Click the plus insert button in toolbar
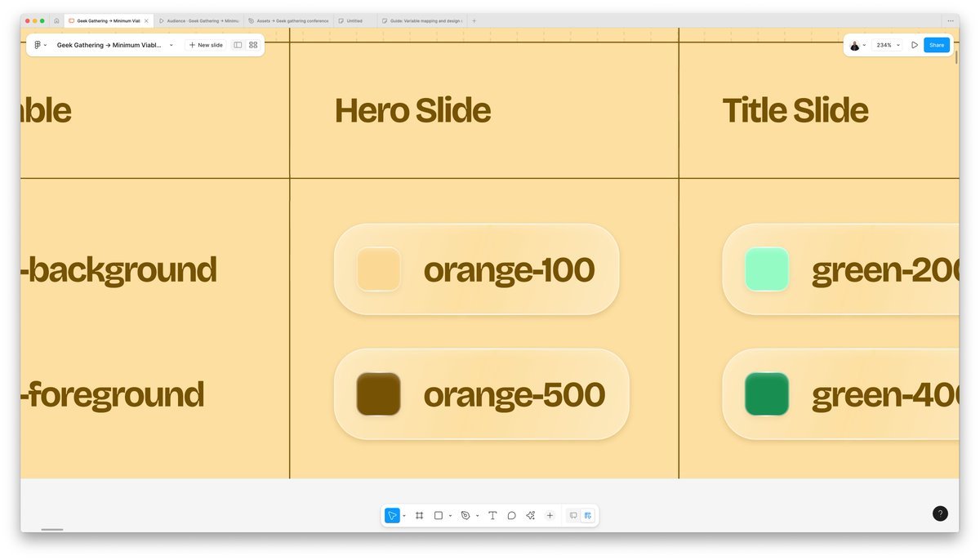Image resolution: width=980 pixels, height=560 pixels. click(550, 516)
